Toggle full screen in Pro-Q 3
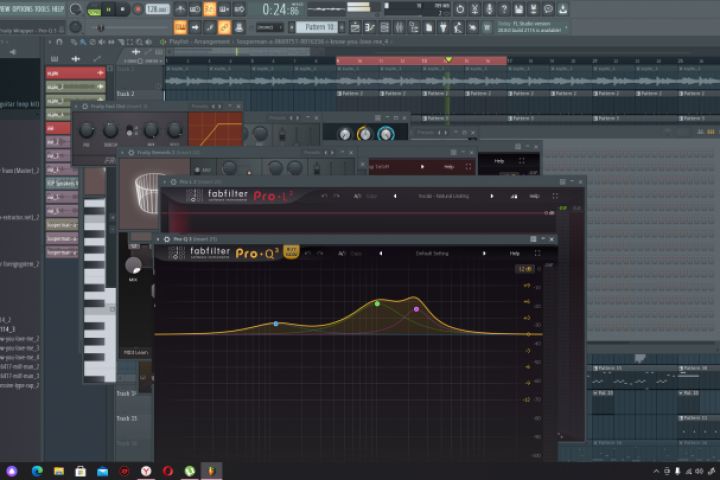Image resolution: width=720 pixels, height=480 pixels. (x=537, y=254)
